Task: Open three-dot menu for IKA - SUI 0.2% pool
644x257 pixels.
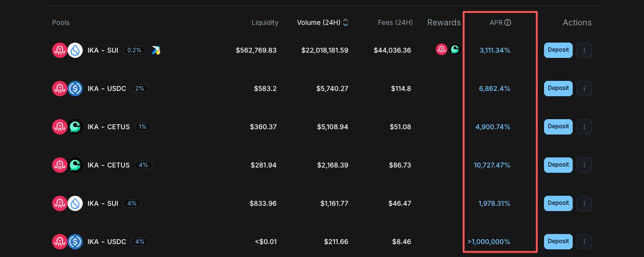Action: (584, 50)
